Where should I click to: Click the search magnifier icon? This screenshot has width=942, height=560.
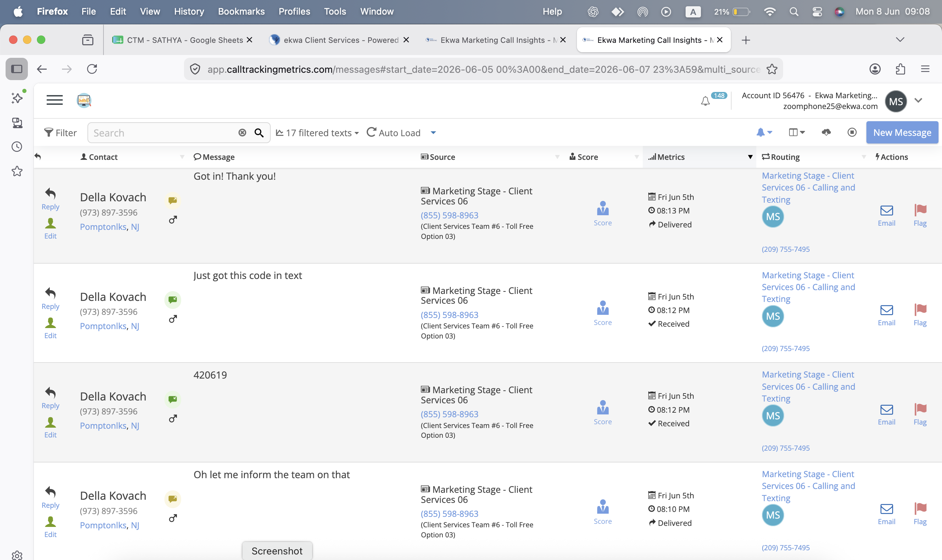click(259, 132)
